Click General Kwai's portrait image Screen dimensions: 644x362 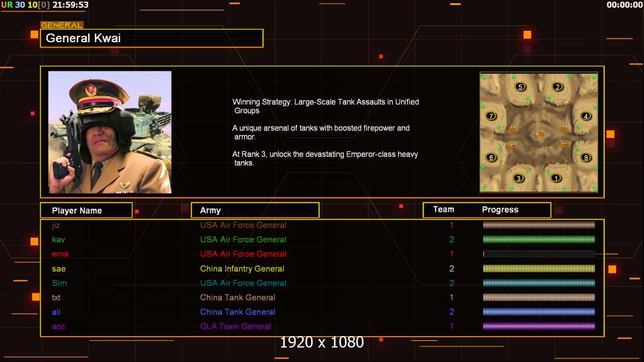coord(110,132)
